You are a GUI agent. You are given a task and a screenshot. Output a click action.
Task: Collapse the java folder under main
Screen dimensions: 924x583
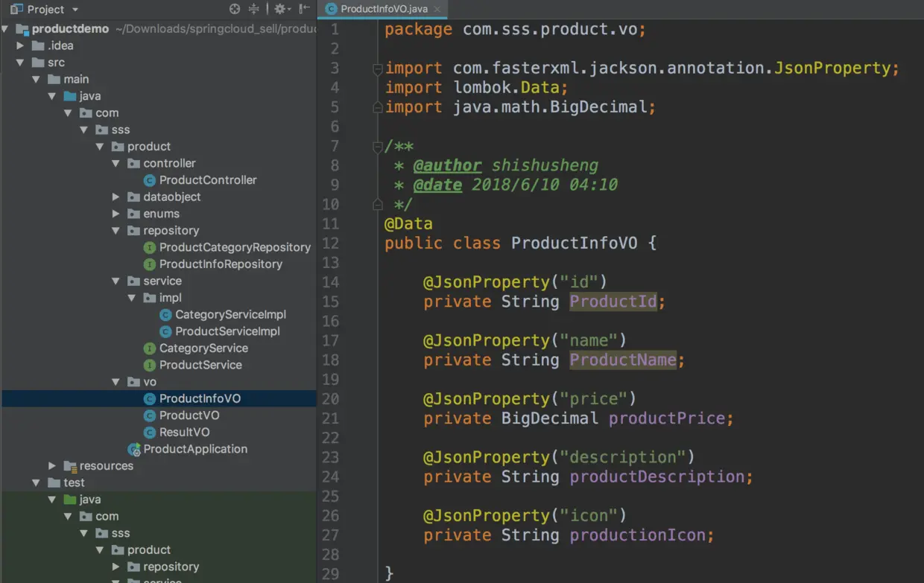pyautogui.click(x=52, y=96)
